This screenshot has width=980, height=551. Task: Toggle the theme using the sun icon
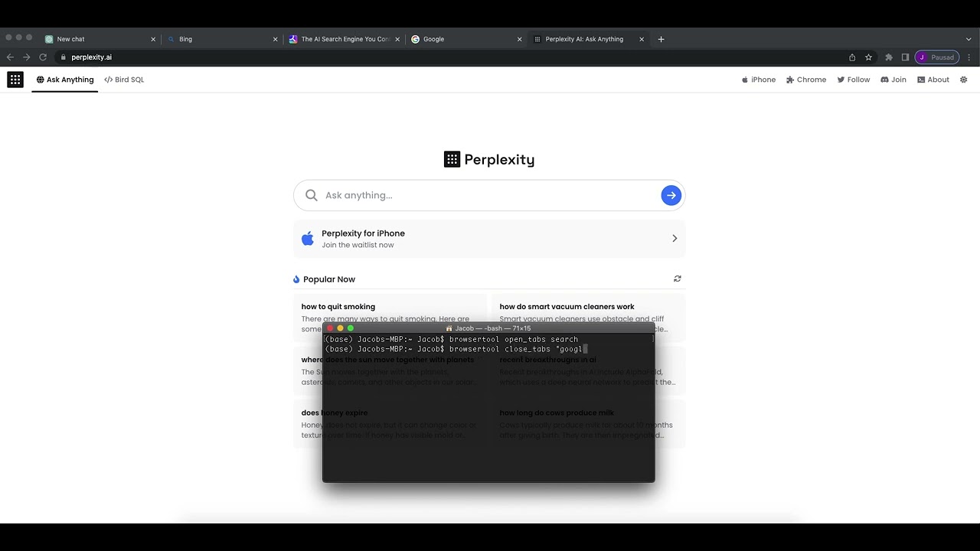[x=963, y=80]
